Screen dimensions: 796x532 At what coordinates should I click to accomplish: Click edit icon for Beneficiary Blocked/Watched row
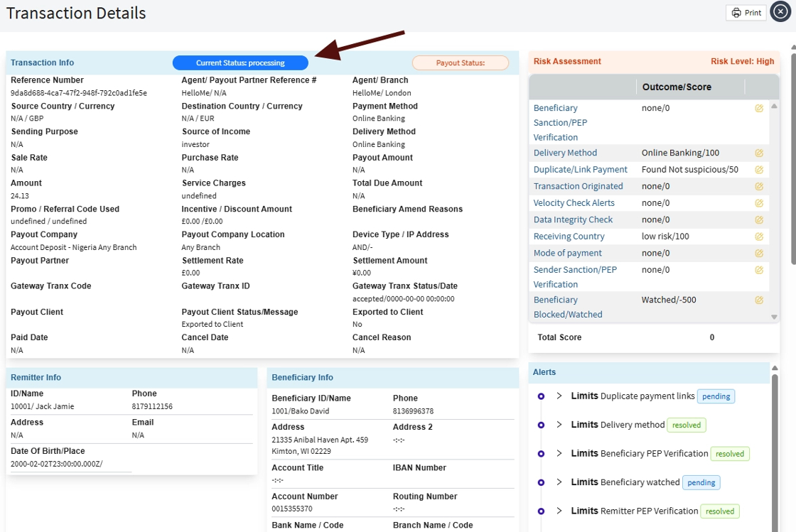point(759,300)
